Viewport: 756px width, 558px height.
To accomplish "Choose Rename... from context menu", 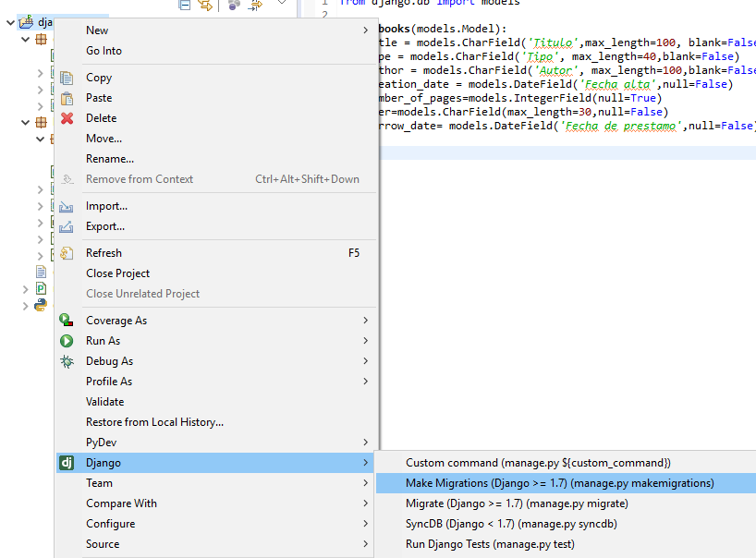I will [x=215, y=159].
